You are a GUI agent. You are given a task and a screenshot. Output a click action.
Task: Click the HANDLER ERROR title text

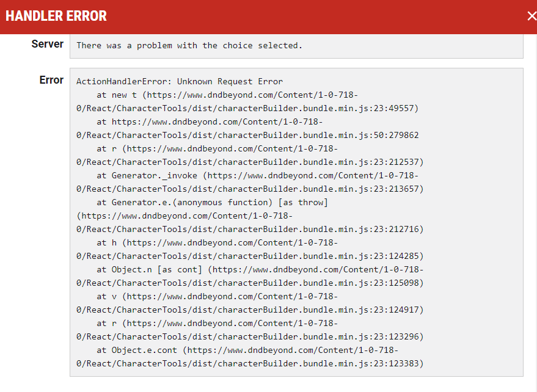[56, 16]
